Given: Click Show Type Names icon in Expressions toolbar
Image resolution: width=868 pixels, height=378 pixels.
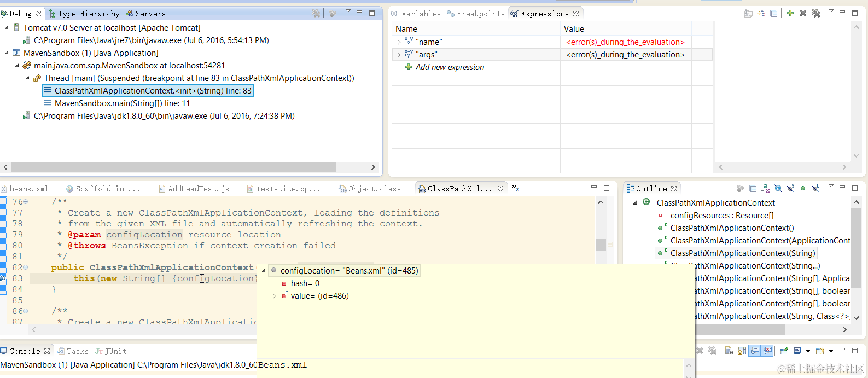Looking at the screenshot, I should (748, 14).
